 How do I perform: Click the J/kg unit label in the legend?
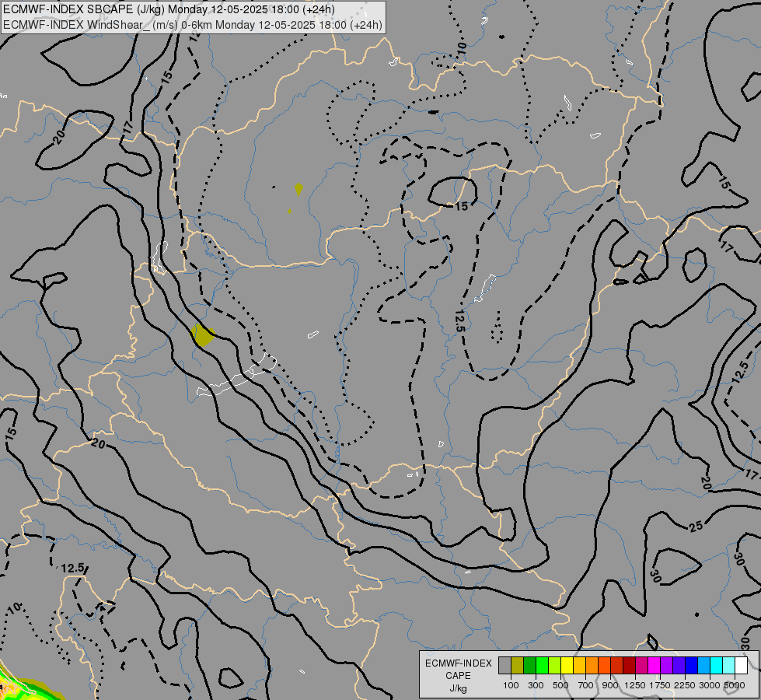coord(458,688)
